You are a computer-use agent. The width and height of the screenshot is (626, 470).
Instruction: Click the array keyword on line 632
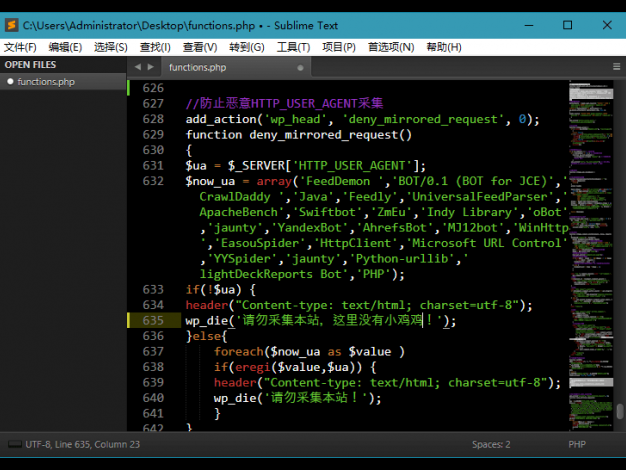274,181
